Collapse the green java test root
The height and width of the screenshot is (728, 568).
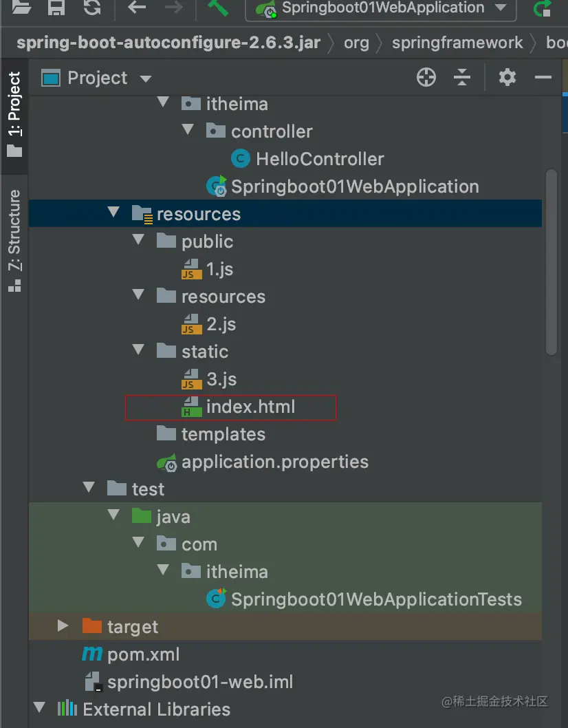coord(113,515)
